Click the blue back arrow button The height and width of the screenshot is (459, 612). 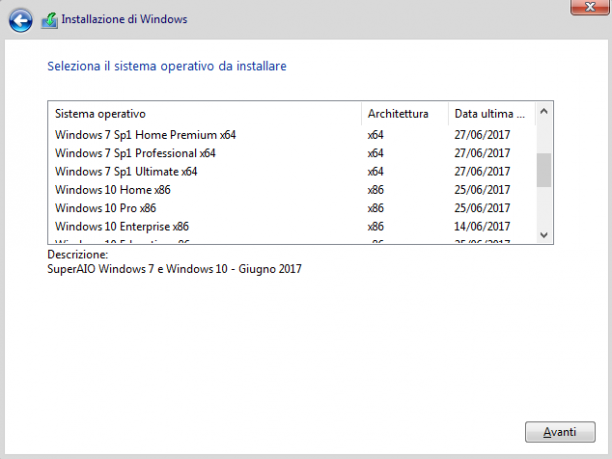pos(20,20)
